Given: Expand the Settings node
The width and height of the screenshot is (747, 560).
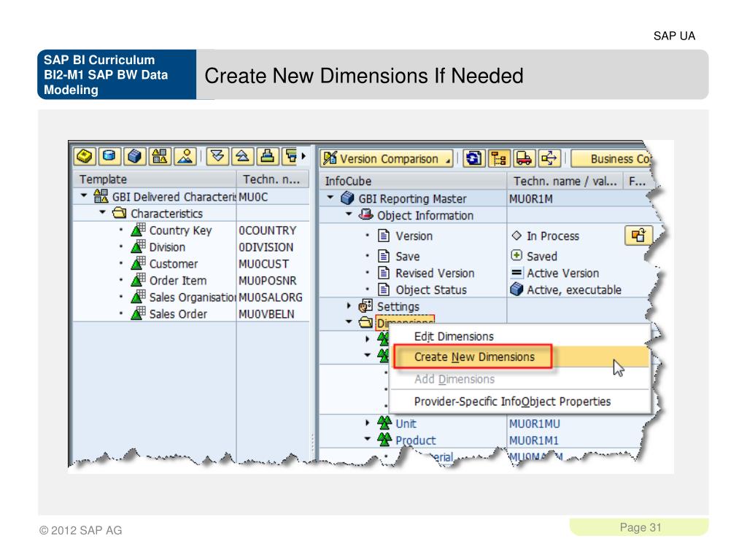Looking at the screenshot, I should (x=349, y=306).
